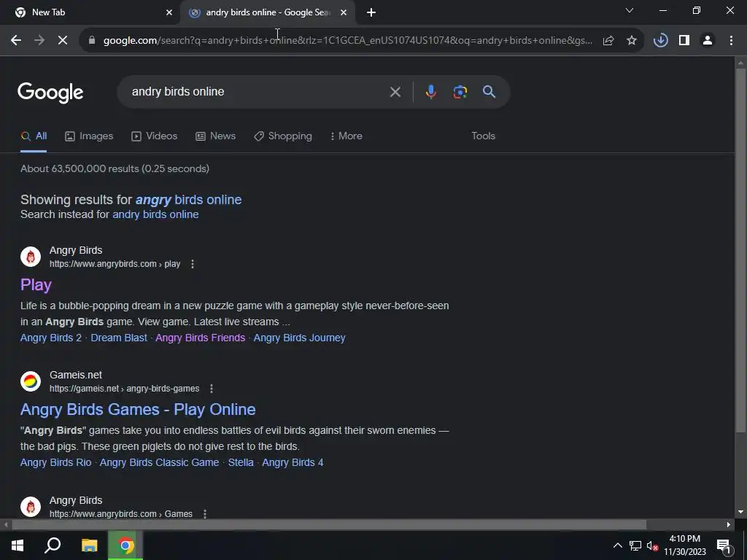Image resolution: width=747 pixels, height=560 pixels.
Task: Open the clock and date tray
Action: [x=684, y=545]
